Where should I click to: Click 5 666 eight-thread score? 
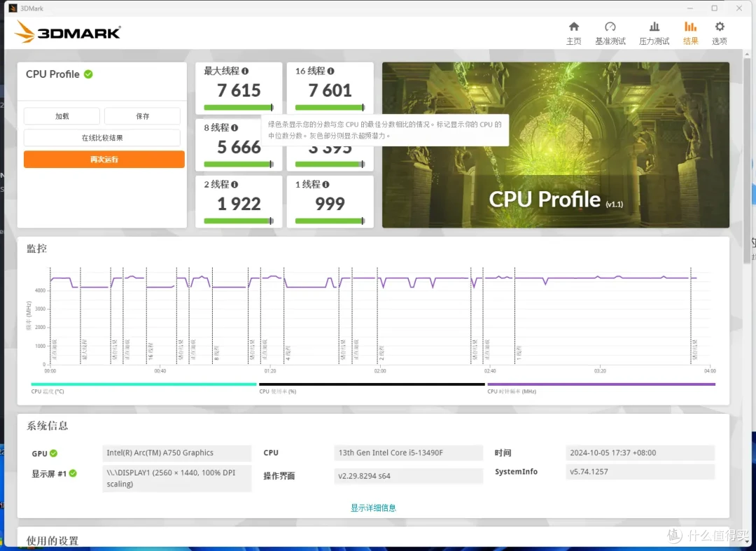239,147
